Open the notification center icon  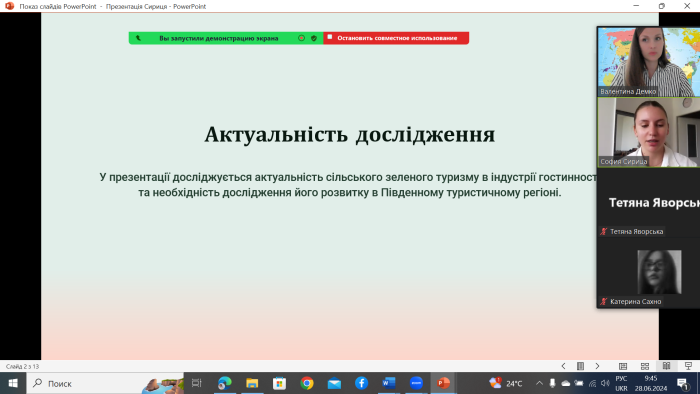click(x=682, y=383)
